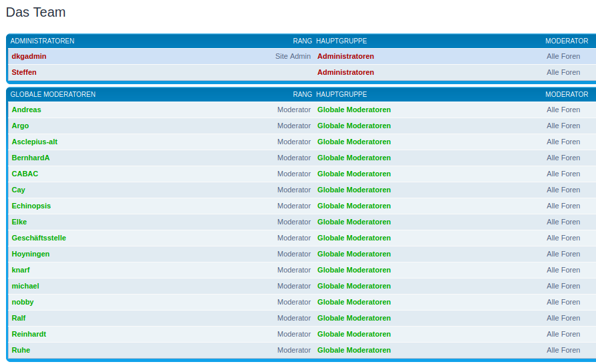Click the Steffen administrator username
The height and width of the screenshot is (364, 596).
(x=24, y=72)
